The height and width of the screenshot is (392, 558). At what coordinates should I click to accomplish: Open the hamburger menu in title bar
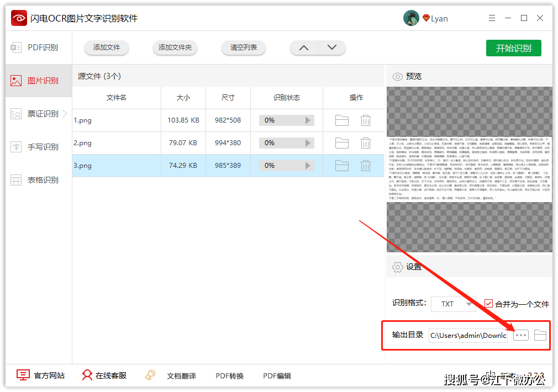pos(492,18)
